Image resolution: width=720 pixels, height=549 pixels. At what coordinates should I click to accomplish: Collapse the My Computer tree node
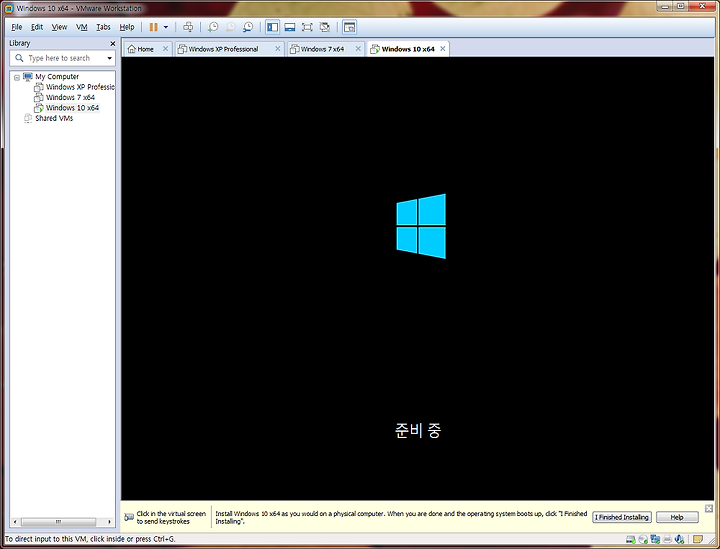coord(17,77)
